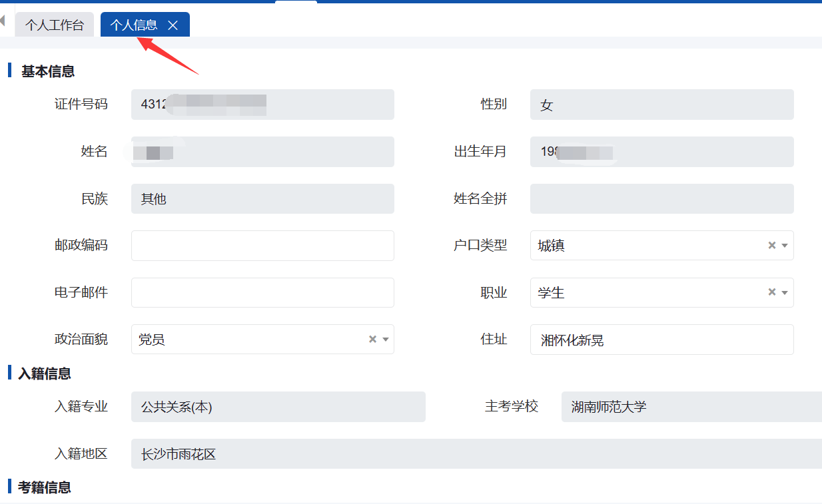Click the 性别 field showing 女
The width and height of the screenshot is (822, 504).
[661, 105]
